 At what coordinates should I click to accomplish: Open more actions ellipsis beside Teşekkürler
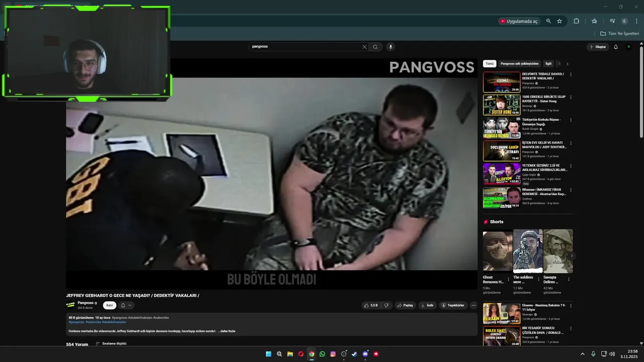pyautogui.click(x=473, y=305)
